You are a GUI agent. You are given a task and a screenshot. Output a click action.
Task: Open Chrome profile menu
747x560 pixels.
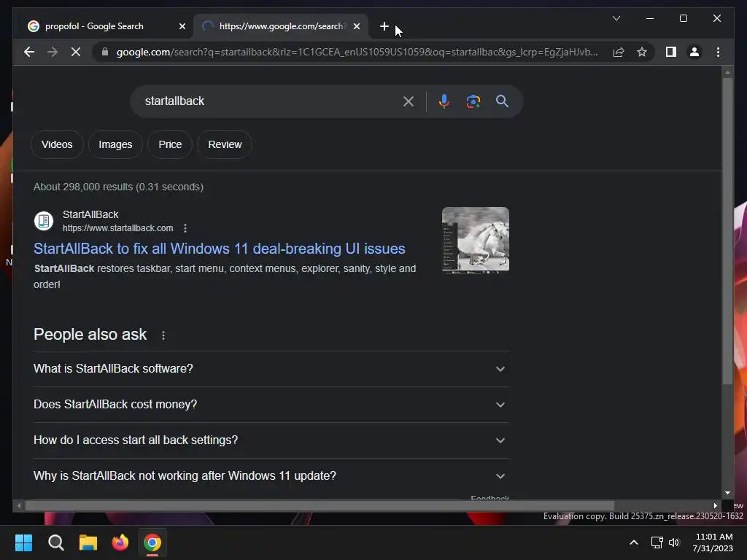694,52
